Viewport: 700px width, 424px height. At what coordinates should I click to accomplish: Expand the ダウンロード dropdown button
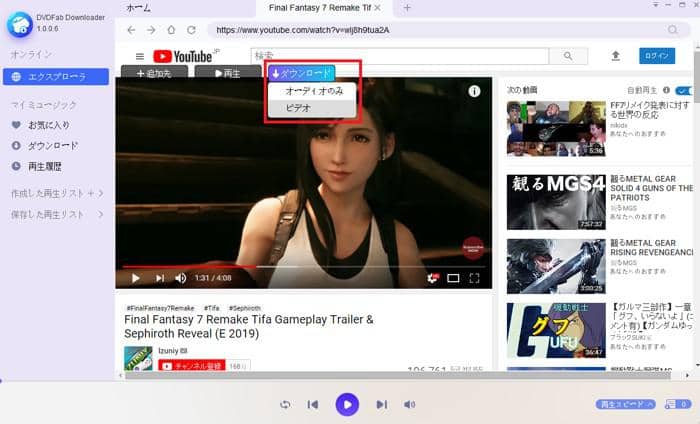pyautogui.click(x=301, y=73)
